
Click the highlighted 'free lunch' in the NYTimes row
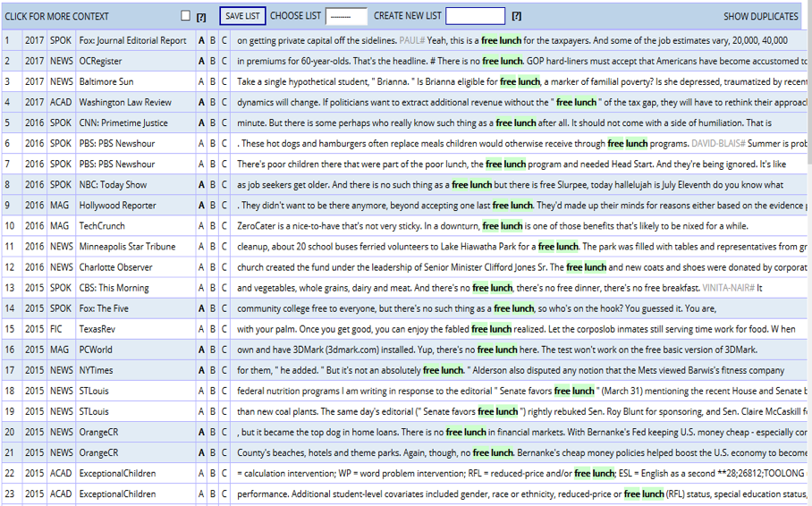444,369
